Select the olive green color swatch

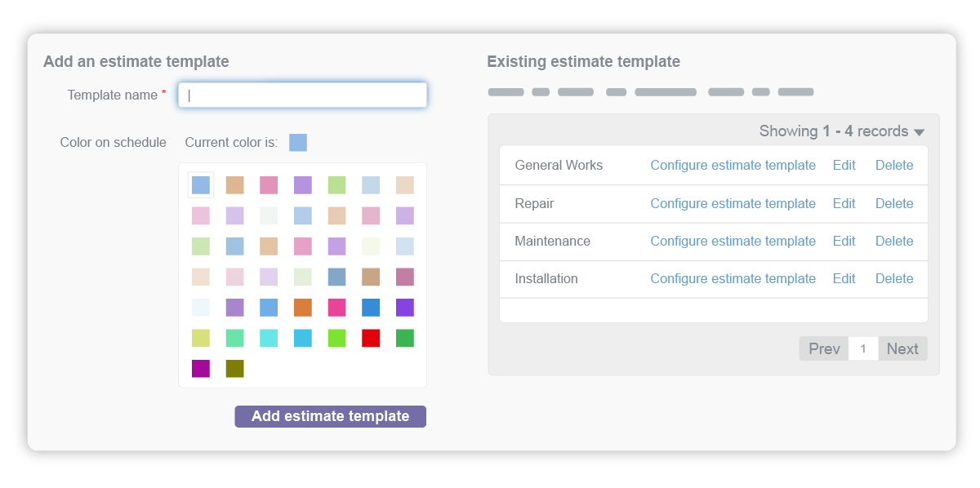pos(234,369)
